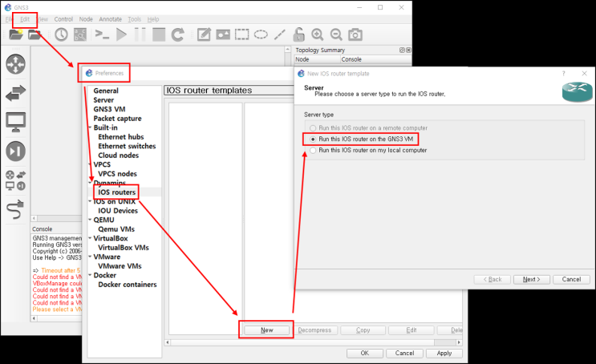
Task: Click the screenshot camera icon
Action: (x=355, y=34)
